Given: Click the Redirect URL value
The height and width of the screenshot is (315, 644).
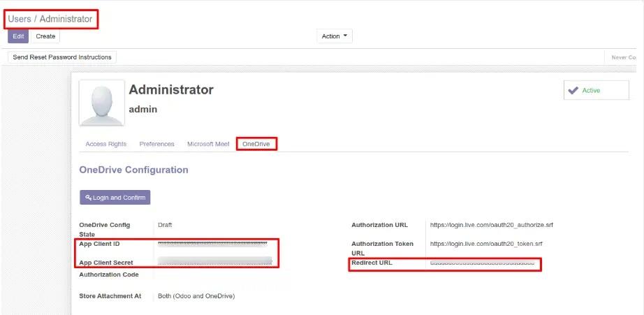Looking at the screenshot, I should [x=482, y=263].
